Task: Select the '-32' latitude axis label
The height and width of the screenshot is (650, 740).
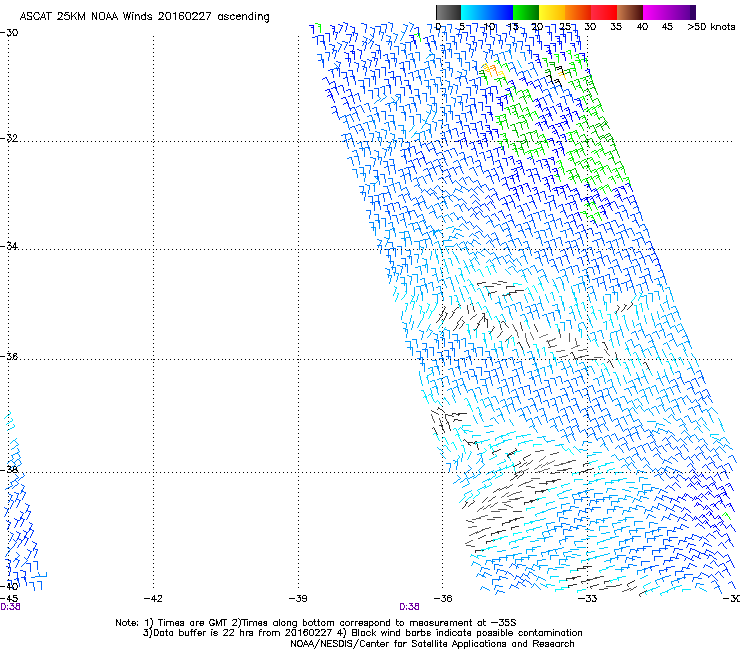Action: point(9,138)
